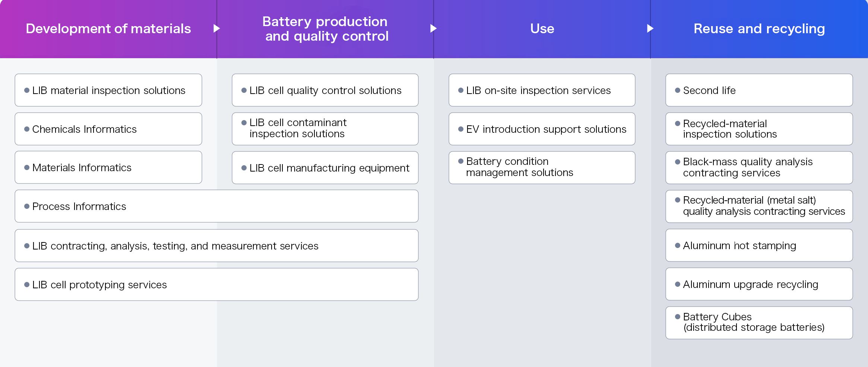Click arrow after Use header
868x367 pixels.
650,28
